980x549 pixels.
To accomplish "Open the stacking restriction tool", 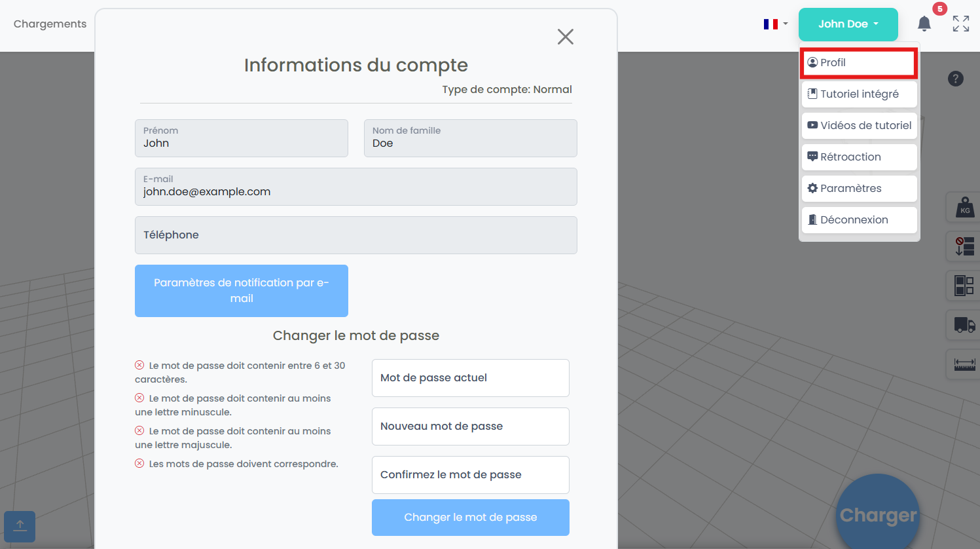I will tap(964, 247).
